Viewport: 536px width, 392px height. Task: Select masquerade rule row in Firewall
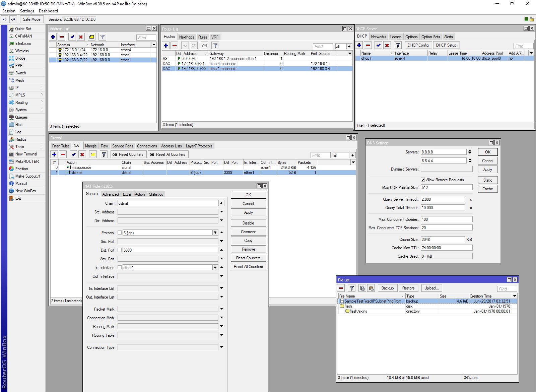203,168
